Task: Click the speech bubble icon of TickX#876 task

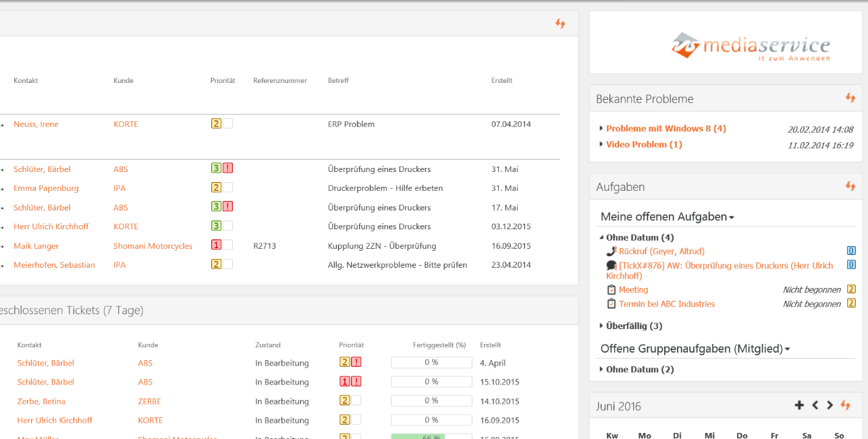Action: pyautogui.click(x=612, y=266)
